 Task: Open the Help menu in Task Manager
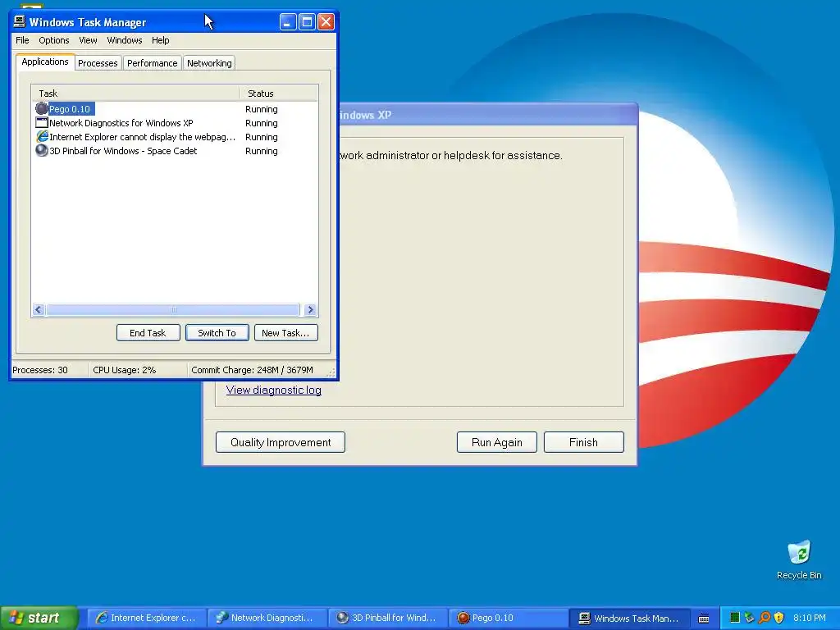160,40
